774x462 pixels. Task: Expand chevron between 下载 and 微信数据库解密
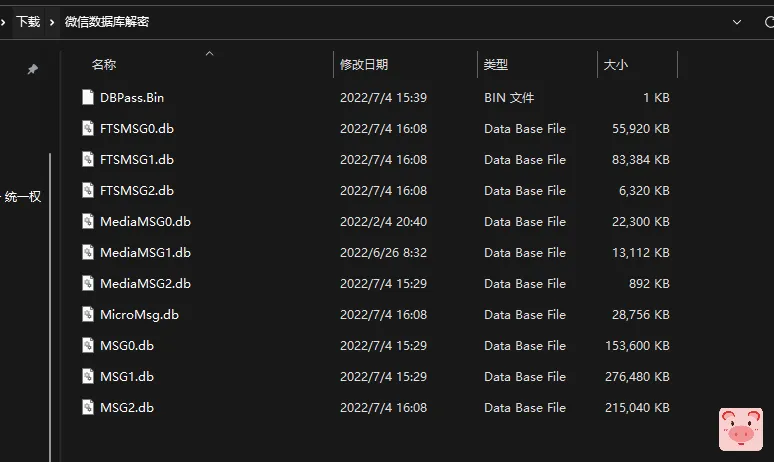(x=53, y=21)
